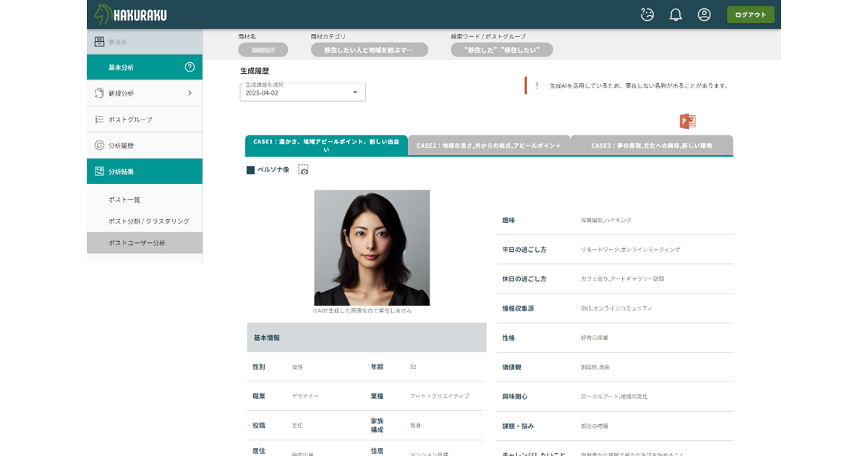868x456 pixels.
Task: Switch to CASE2 地域の良さ tab
Action: (x=489, y=145)
